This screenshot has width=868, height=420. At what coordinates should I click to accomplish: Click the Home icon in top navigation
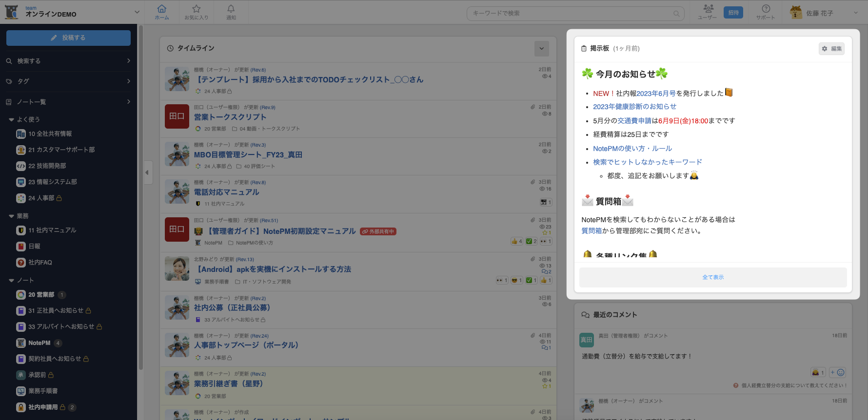point(162,12)
